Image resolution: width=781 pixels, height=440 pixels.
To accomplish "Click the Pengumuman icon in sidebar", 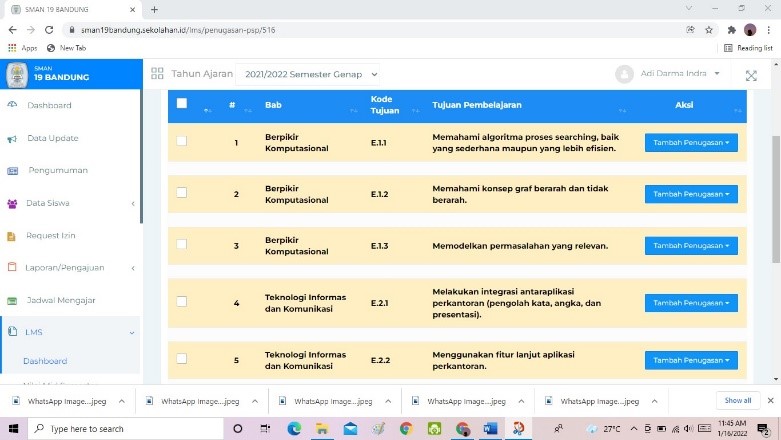I will [x=12, y=171].
